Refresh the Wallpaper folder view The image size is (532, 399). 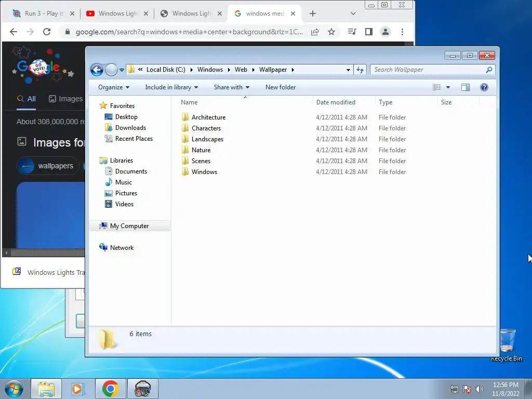tap(360, 70)
